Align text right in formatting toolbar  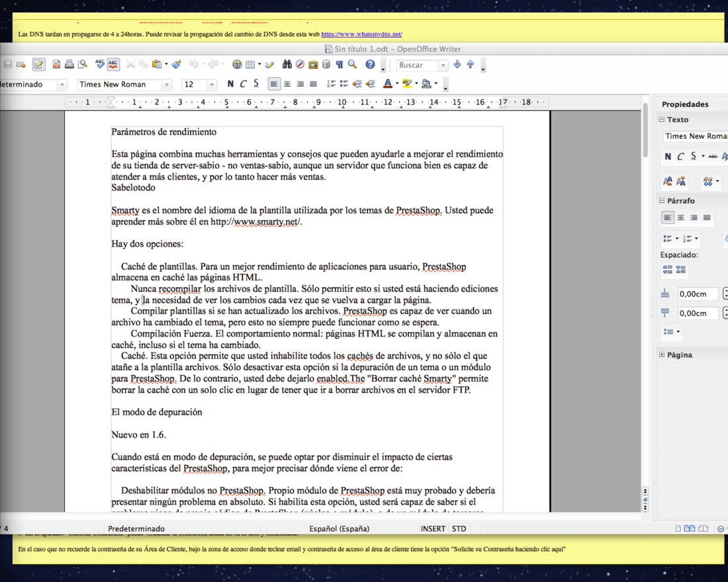[x=300, y=84]
